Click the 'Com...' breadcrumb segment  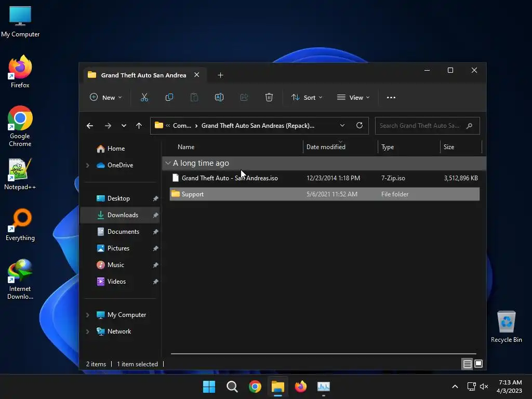(182, 126)
